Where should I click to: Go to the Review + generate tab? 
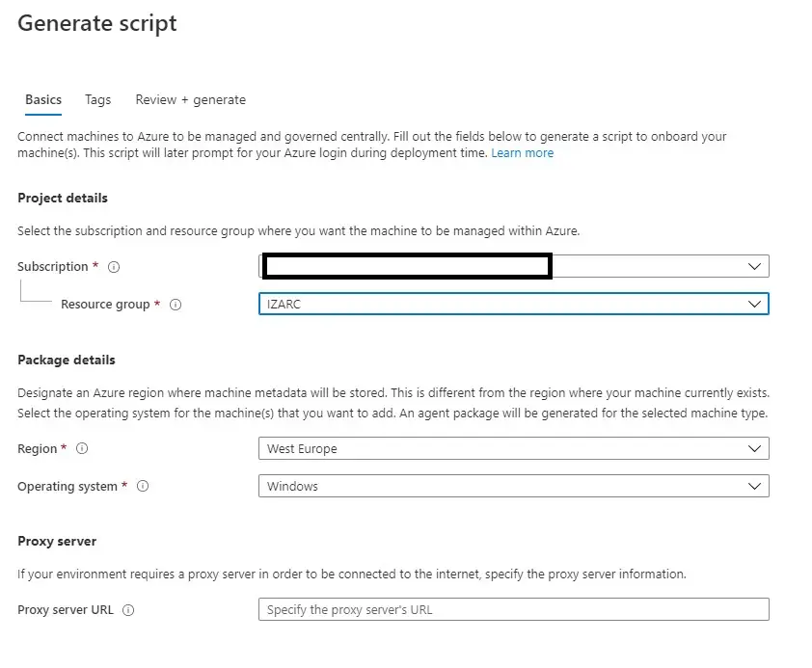pyautogui.click(x=190, y=99)
